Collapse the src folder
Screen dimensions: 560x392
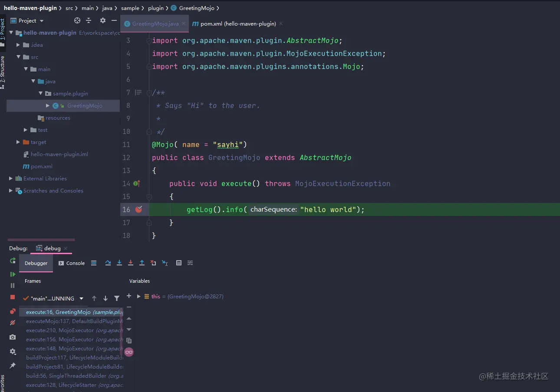pos(18,57)
